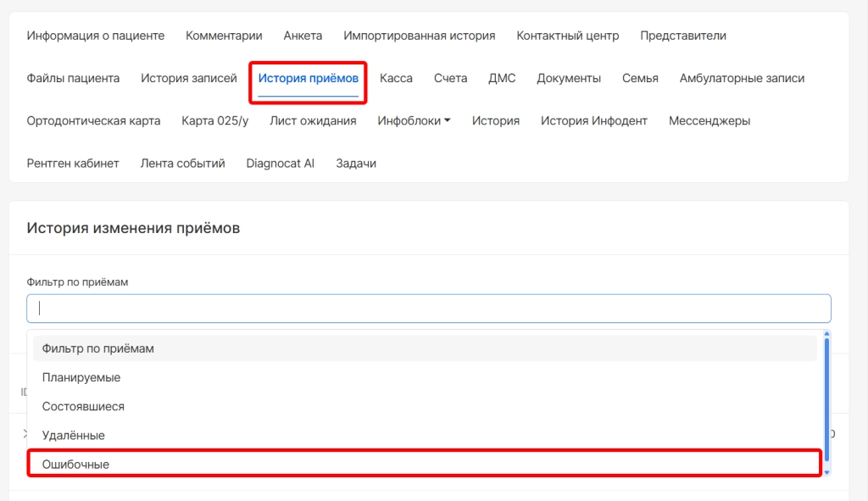Expand the Инфоблоки dropdown menu

point(414,120)
